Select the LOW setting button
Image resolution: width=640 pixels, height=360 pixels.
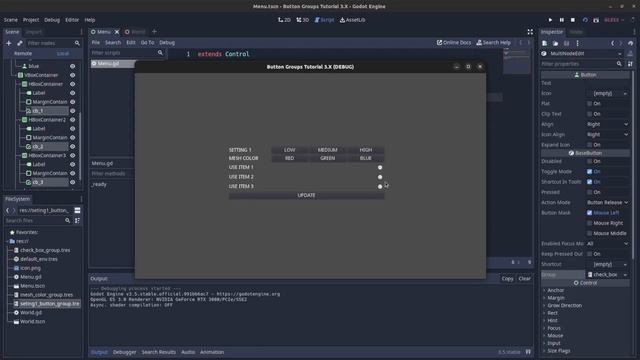pyautogui.click(x=289, y=150)
